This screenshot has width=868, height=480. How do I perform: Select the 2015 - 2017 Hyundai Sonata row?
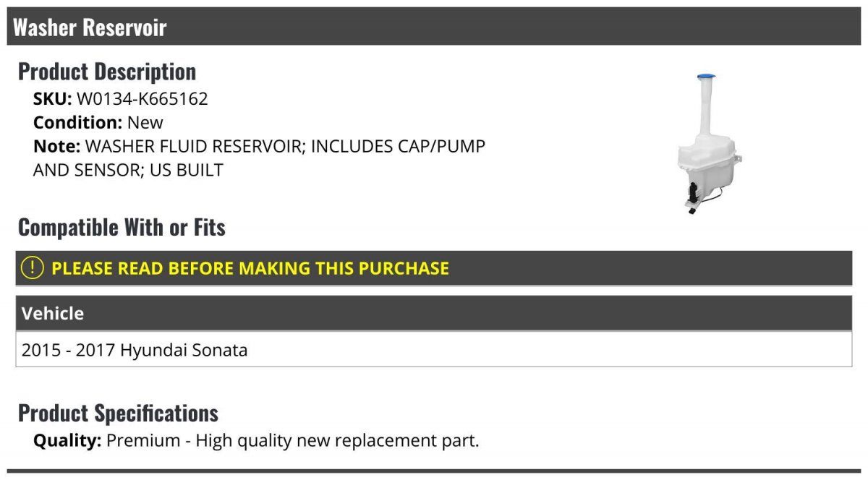point(434,350)
